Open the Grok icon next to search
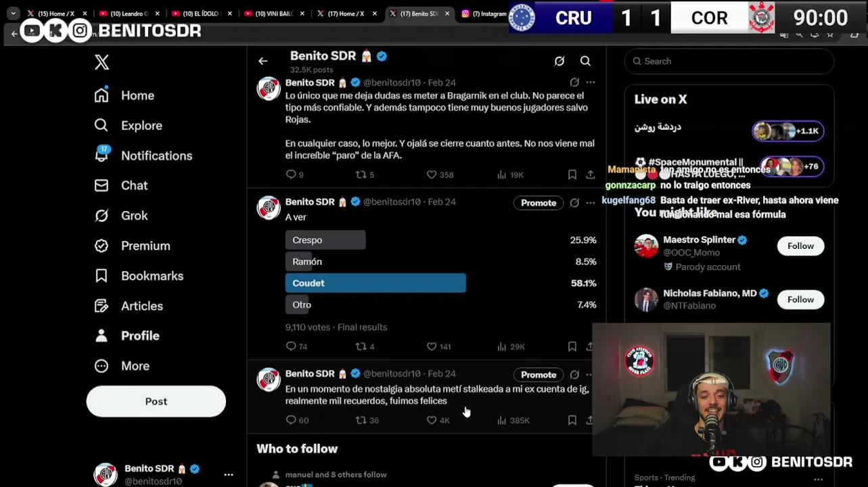 click(x=559, y=61)
